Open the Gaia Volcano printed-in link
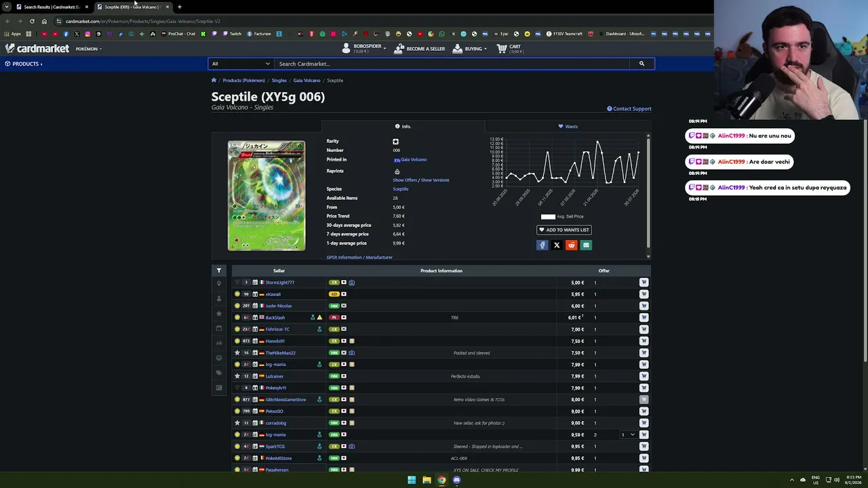 414,159
